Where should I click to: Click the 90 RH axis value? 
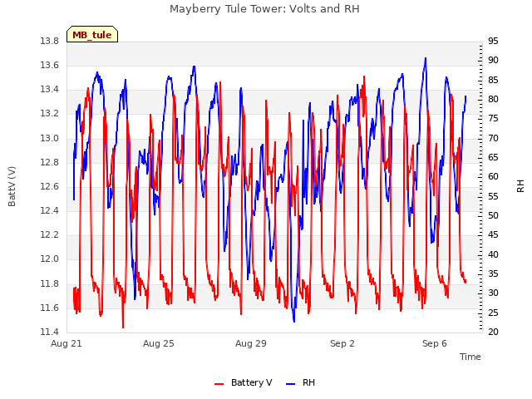pos(493,61)
